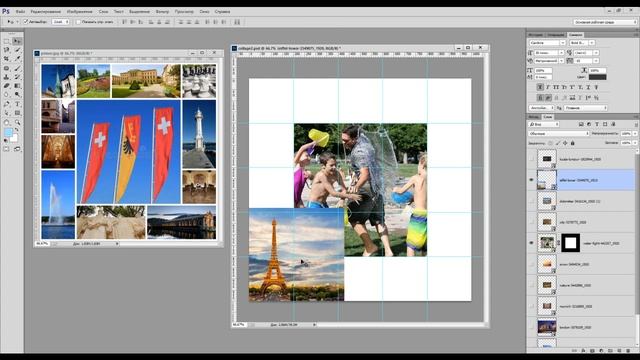Show the nature layer
This screenshot has height=360, width=640.
pos(531,285)
